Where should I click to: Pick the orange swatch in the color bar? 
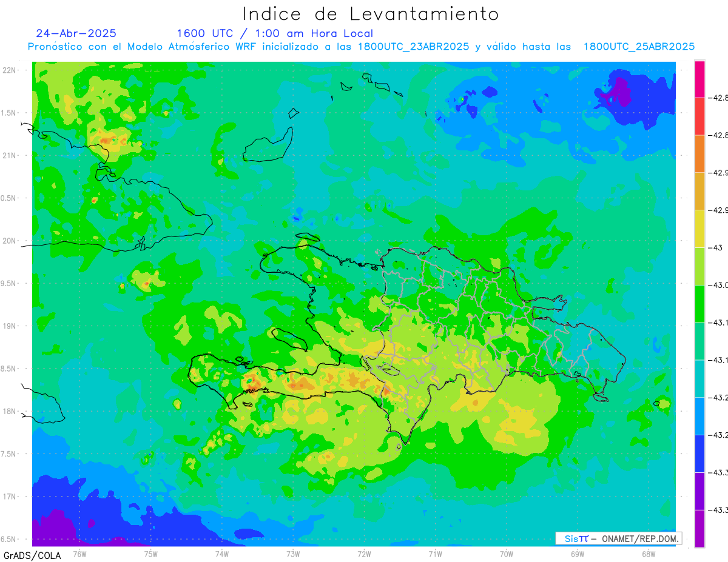[699, 153]
